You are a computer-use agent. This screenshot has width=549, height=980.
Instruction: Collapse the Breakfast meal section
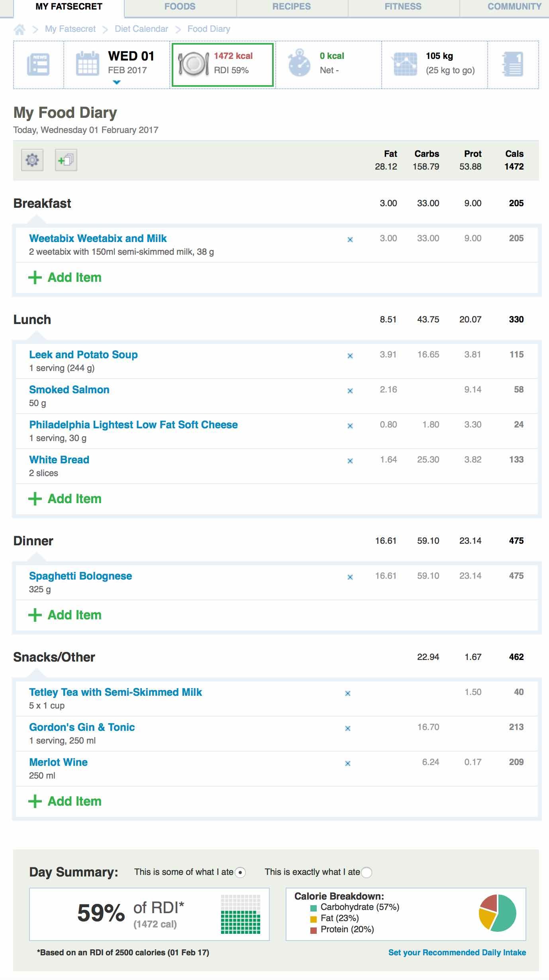[x=42, y=203]
